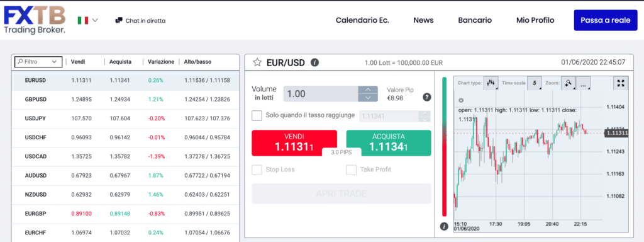Decrease the target rate stepper arrow

[425, 119]
